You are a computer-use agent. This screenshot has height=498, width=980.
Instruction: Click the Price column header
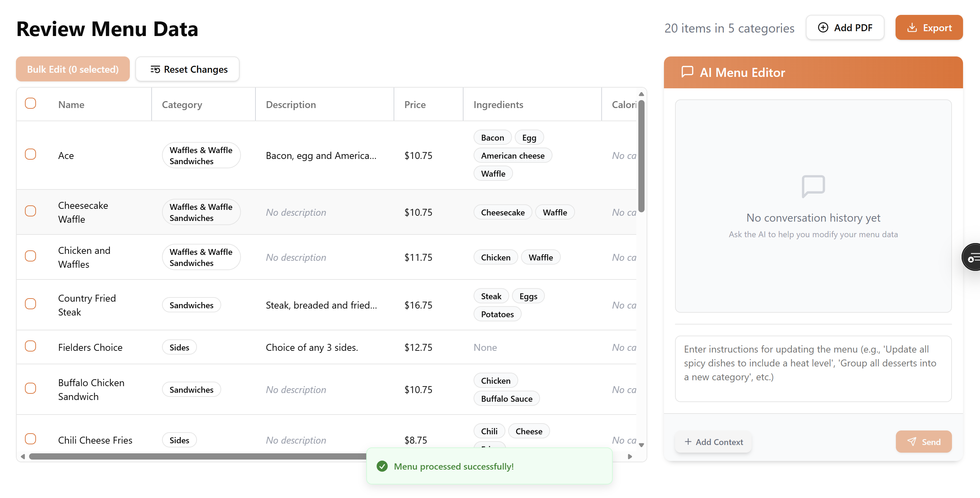click(x=415, y=105)
